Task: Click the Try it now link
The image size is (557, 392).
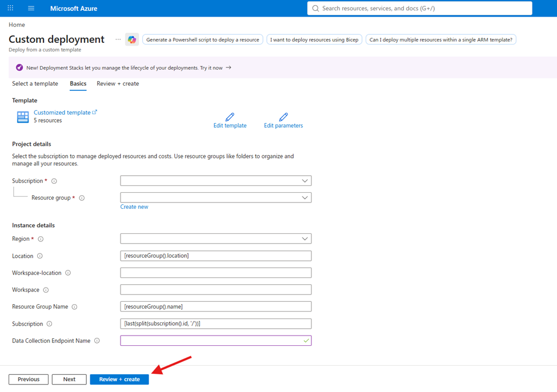Action: pos(211,68)
